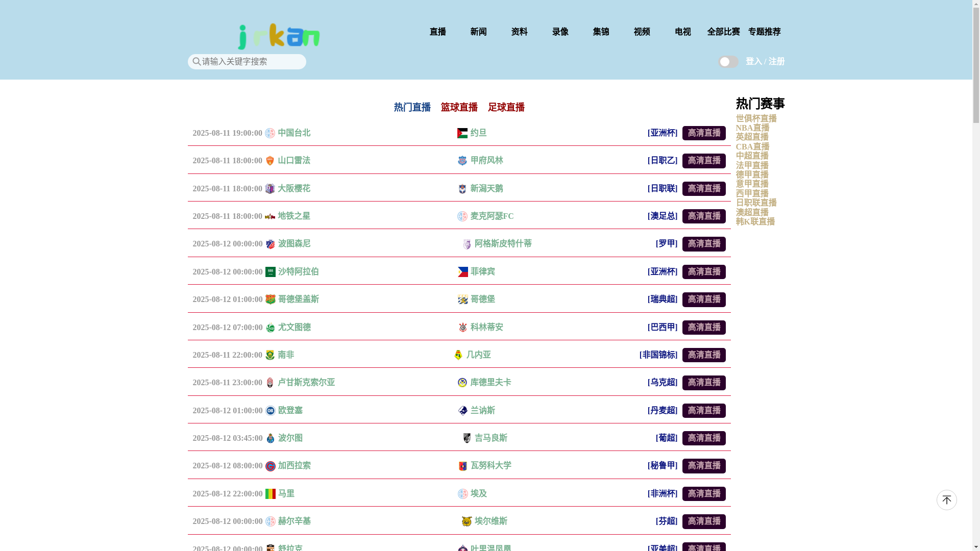Open 日职联直播 in hot events
980x551 pixels.
[756, 203]
